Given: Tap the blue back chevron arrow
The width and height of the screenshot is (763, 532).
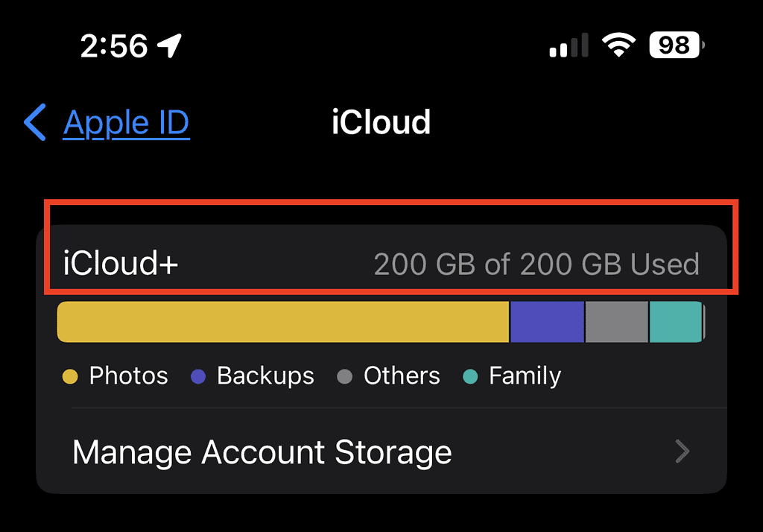Looking at the screenshot, I should 35,122.
